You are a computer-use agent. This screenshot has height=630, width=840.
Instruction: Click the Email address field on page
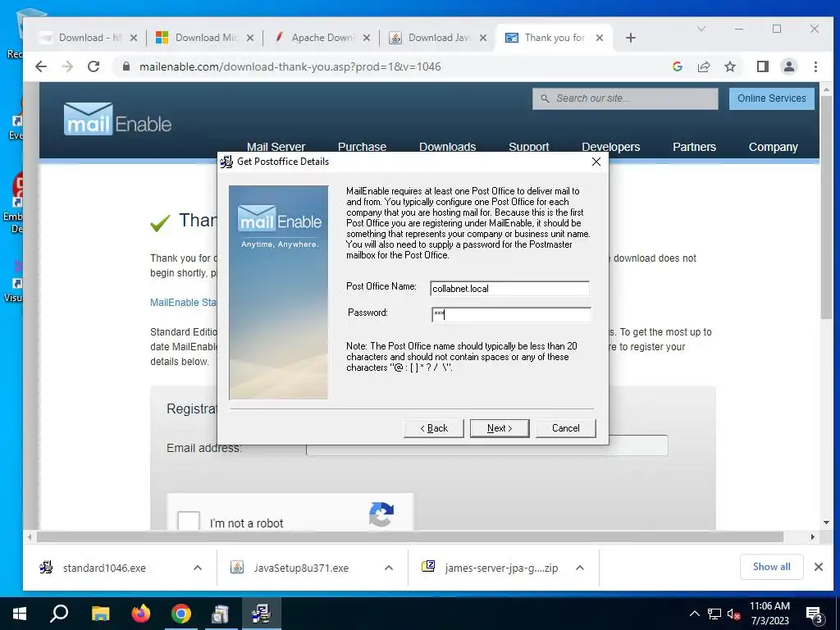487,445
